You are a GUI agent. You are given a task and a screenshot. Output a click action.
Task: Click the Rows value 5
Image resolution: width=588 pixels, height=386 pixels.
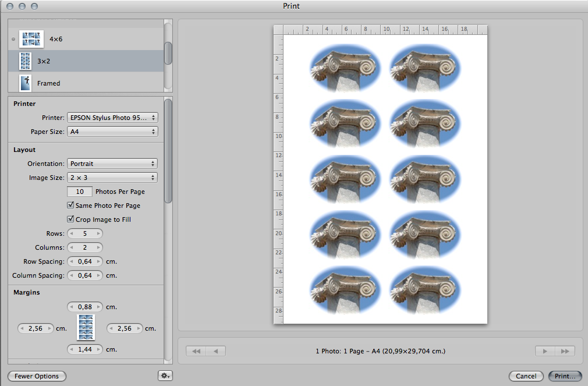[x=85, y=233]
